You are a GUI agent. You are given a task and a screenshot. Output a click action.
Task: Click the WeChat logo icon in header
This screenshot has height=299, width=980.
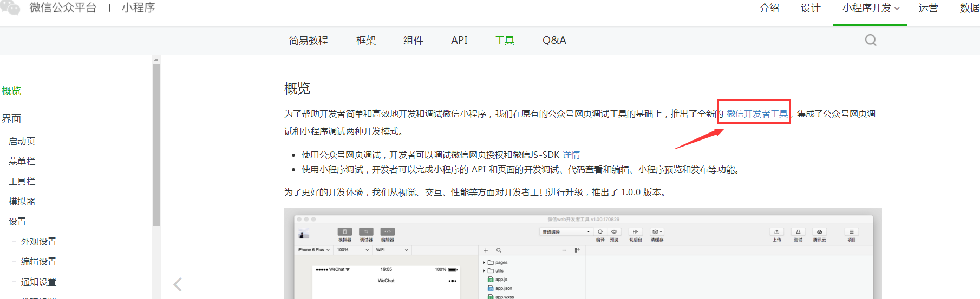(x=10, y=8)
